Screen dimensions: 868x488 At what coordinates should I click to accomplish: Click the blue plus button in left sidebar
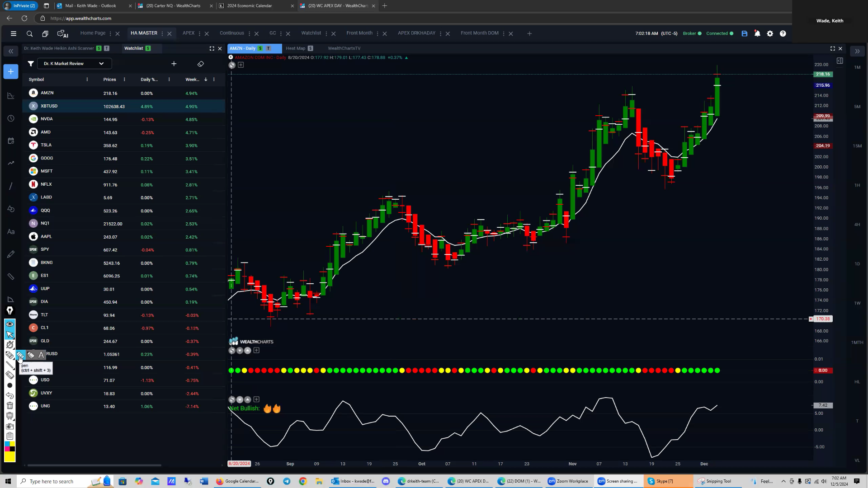11,71
